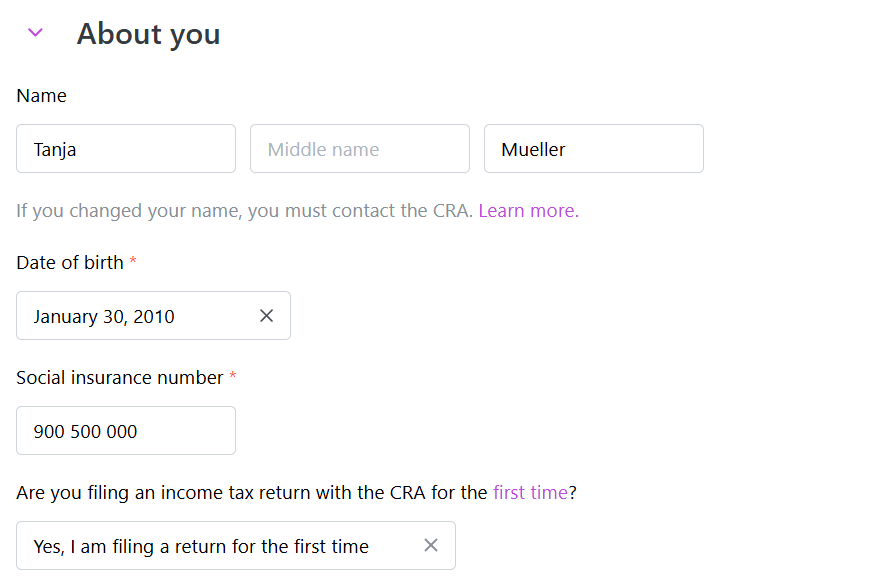Collapse the About you section chevron
885x582 pixels.
click(x=35, y=33)
